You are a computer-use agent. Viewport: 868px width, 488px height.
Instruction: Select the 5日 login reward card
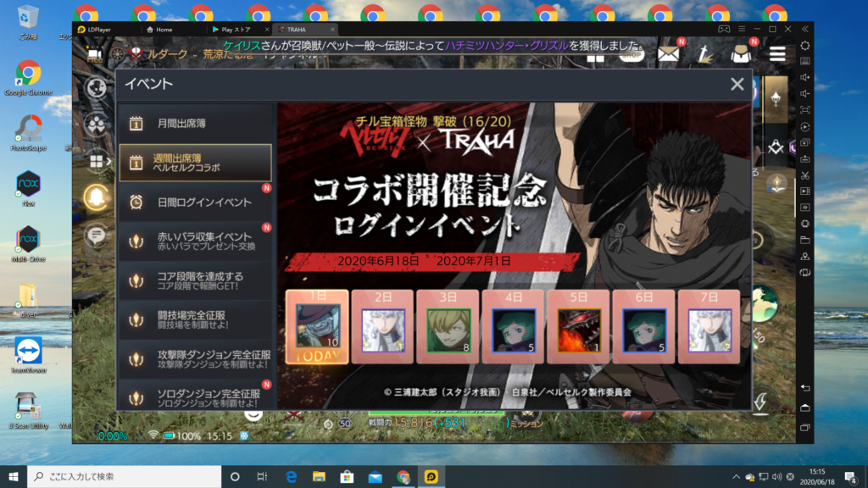pyautogui.click(x=578, y=326)
